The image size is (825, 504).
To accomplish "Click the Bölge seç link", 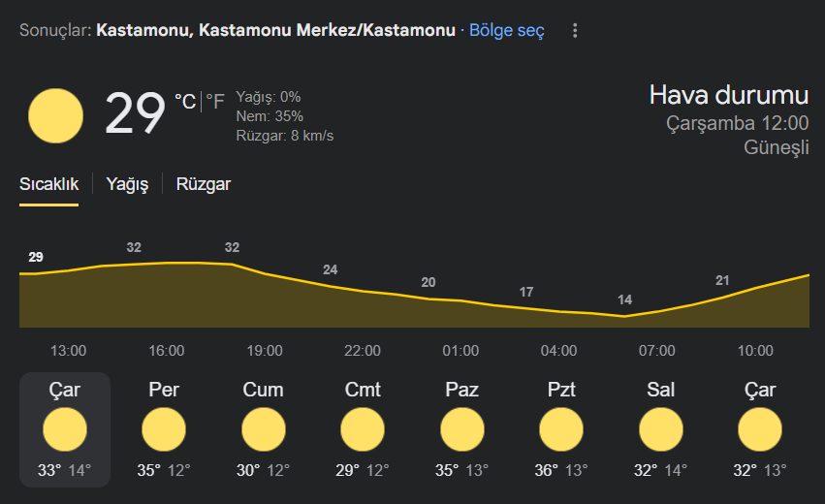I will click(x=506, y=30).
